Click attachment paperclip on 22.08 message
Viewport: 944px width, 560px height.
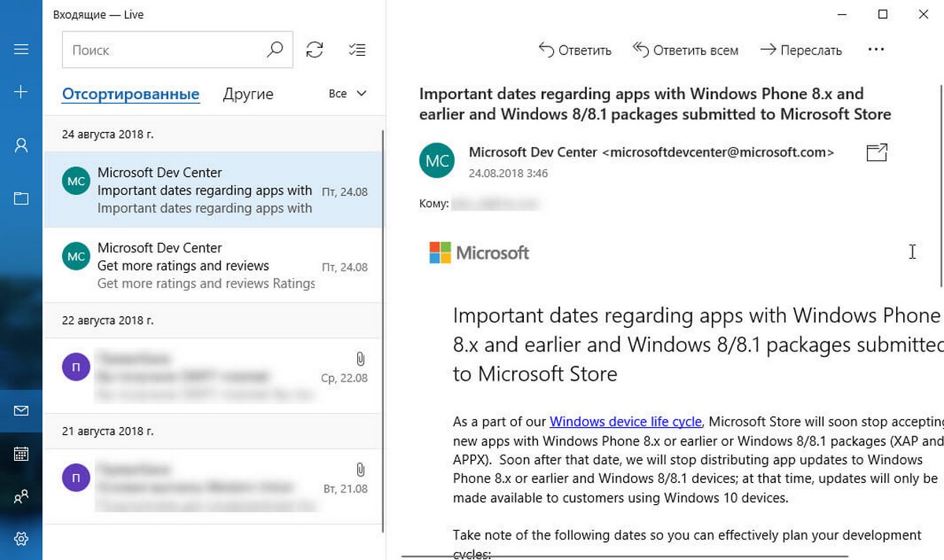(360, 359)
